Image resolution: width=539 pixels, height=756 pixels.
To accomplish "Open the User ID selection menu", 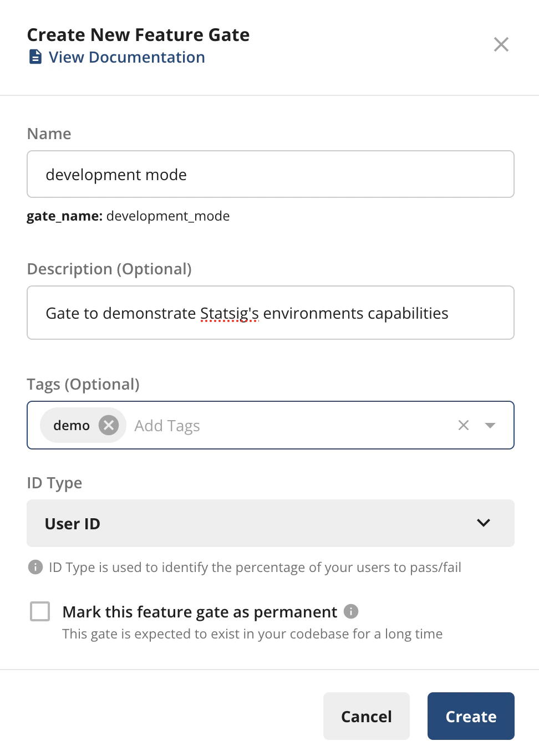I will (271, 523).
